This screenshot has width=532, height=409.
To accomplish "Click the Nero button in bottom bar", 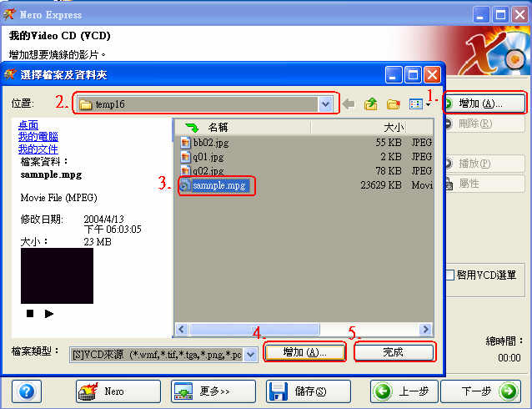I will pos(118,391).
